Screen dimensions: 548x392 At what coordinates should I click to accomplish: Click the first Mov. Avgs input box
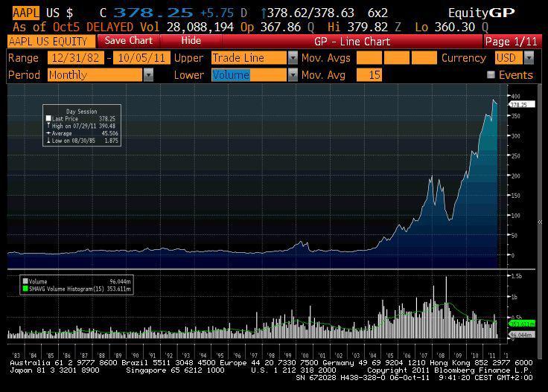[369, 57]
